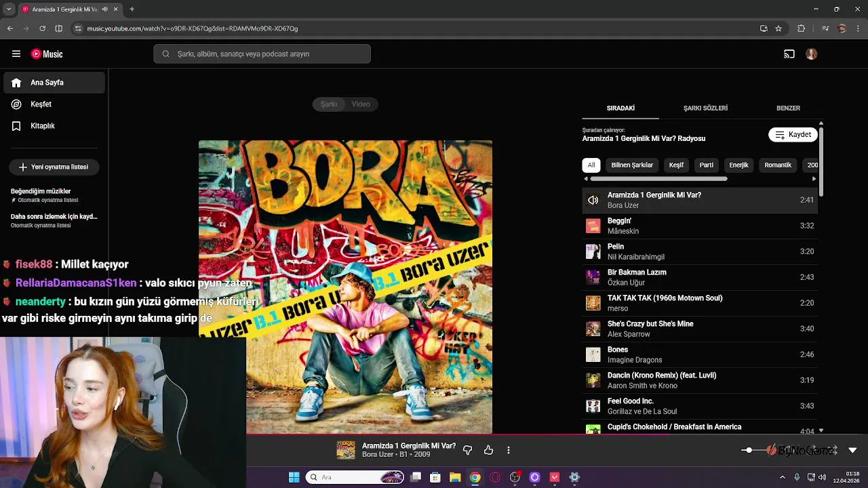Click the small album art in the player bar
868x488 pixels.
pos(346,450)
